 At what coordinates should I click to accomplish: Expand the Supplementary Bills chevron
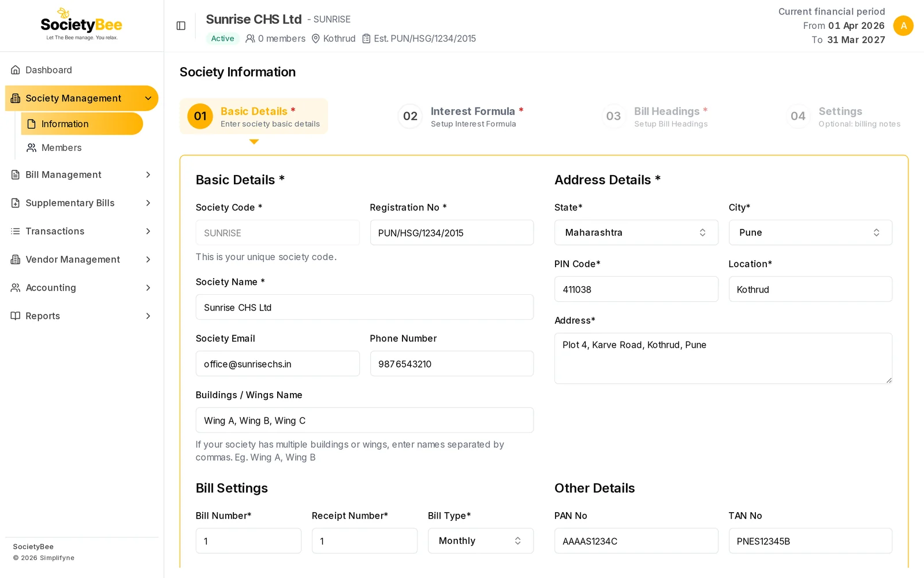tap(148, 203)
